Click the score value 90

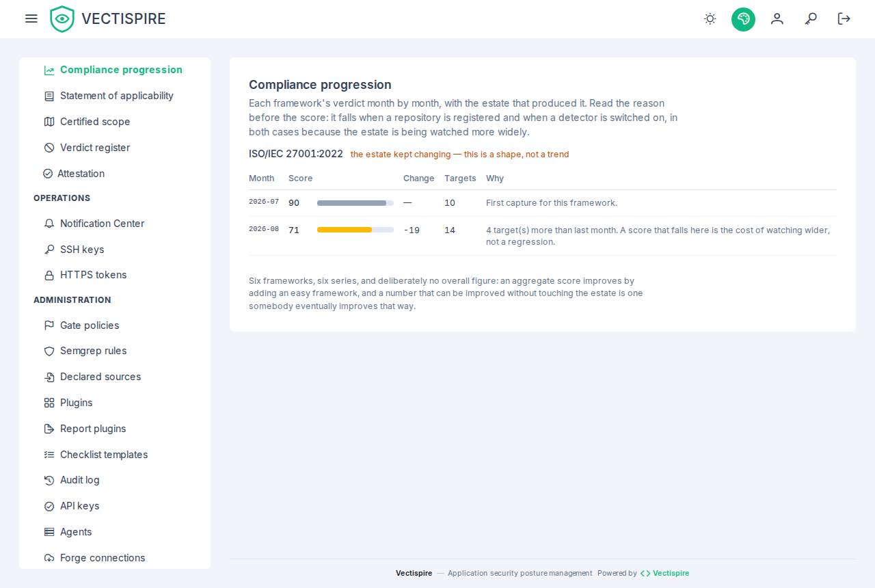[x=294, y=203]
